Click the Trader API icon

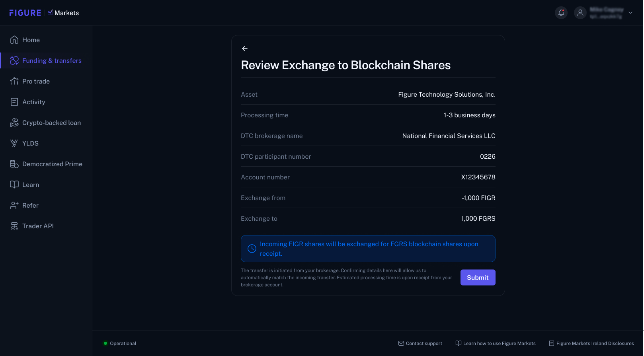tap(14, 226)
